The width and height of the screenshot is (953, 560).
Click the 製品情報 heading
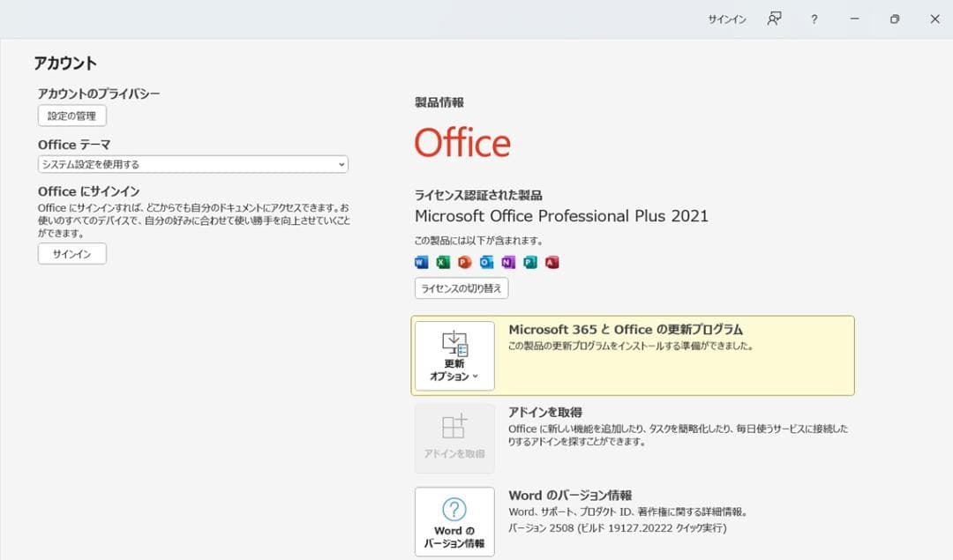click(x=439, y=102)
